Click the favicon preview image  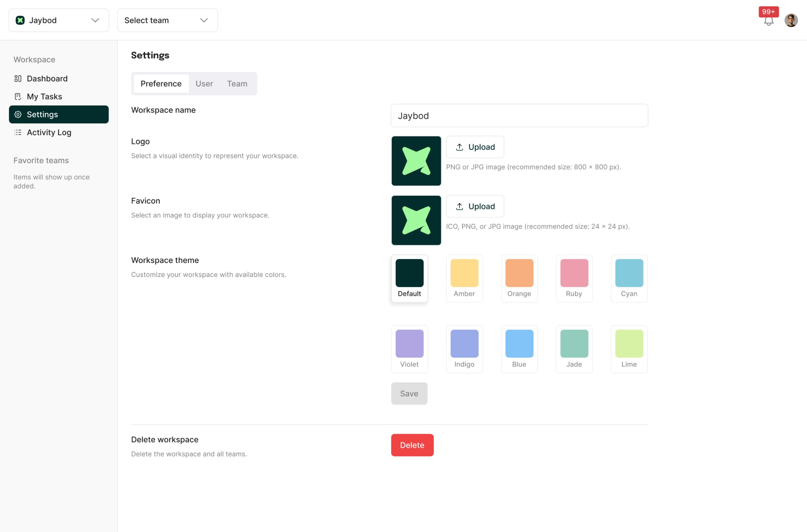point(416,220)
